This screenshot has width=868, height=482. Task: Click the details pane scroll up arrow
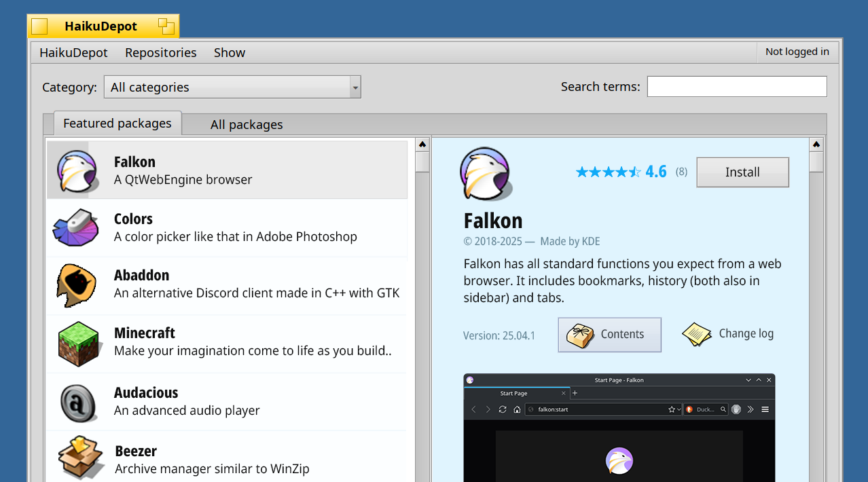[x=816, y=145]
